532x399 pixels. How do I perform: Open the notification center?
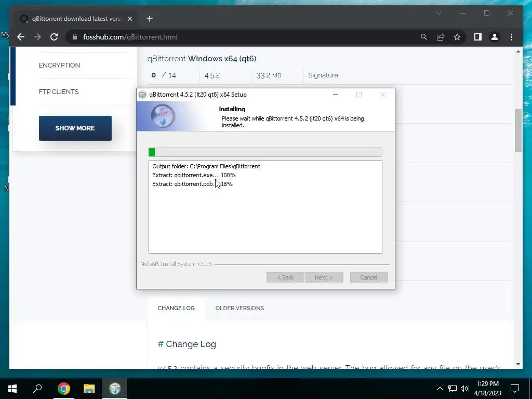click(x=515, y=389)
